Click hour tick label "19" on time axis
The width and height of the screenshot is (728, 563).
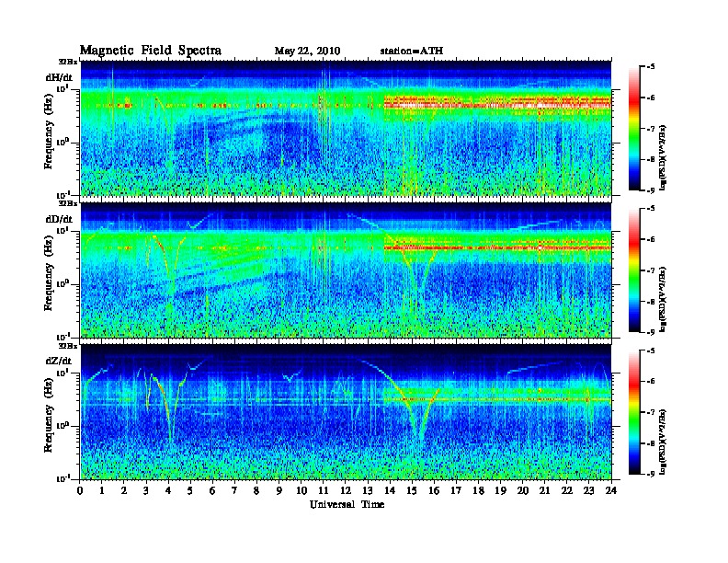click(x=500, y=490)
